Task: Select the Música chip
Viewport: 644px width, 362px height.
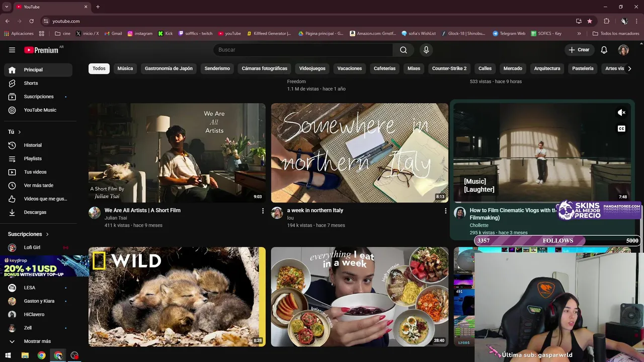Action: 125,68
